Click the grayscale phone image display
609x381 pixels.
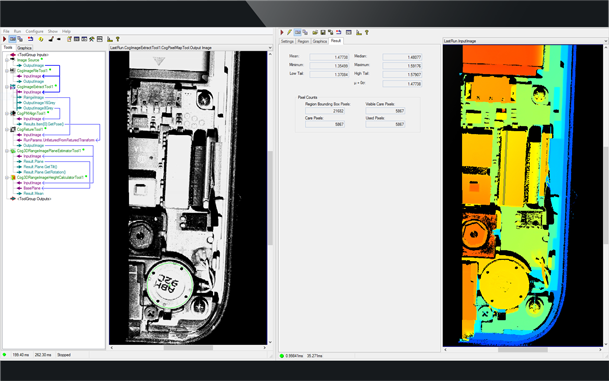point(188,198)
